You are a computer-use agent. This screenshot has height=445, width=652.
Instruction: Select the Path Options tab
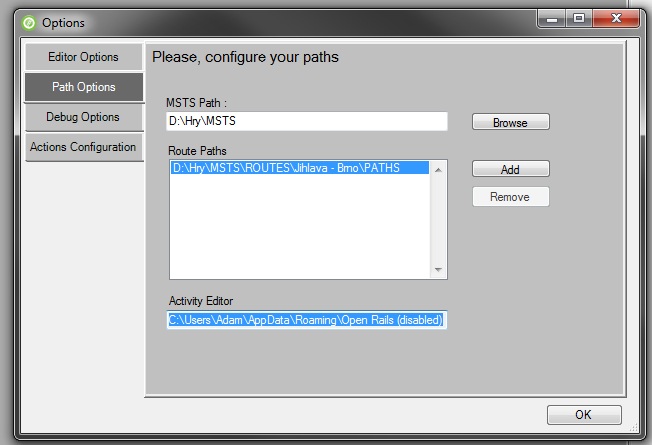coord(84,87)
